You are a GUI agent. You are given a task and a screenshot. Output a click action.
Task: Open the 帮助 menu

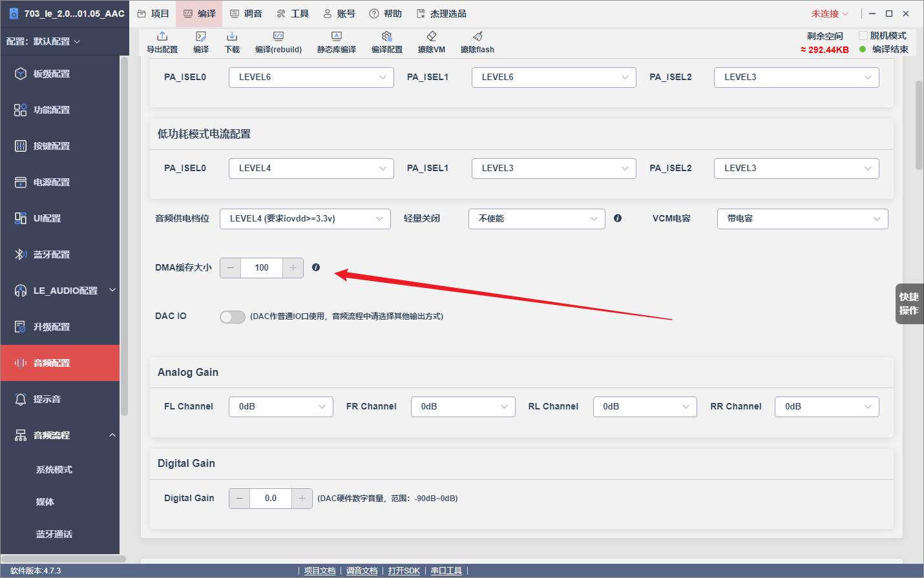pyautogui.click(x=386, y=14)
